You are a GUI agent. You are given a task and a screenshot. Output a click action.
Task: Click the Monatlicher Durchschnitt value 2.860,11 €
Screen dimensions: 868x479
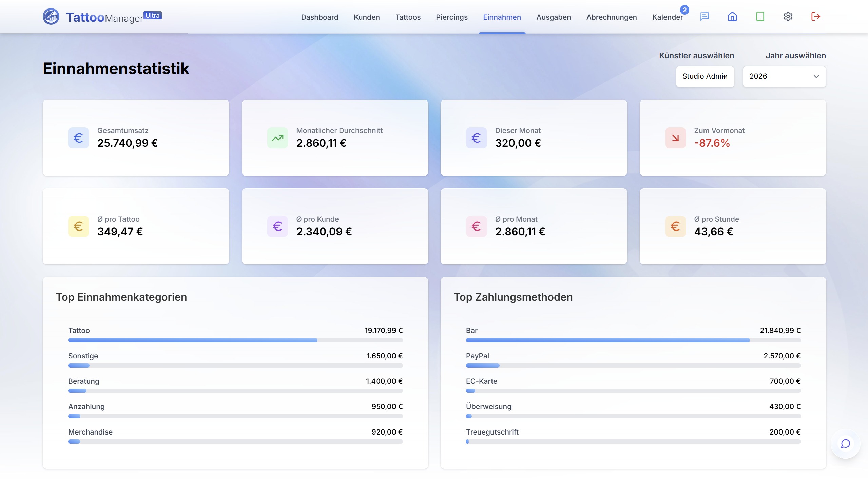click(x=321, y=143)
